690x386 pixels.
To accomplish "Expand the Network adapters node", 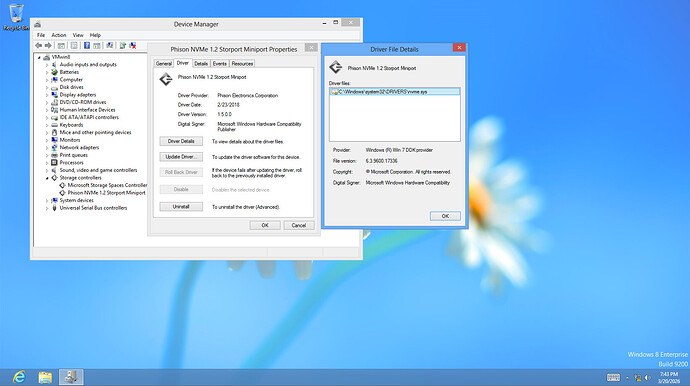I will coord(47,147).
